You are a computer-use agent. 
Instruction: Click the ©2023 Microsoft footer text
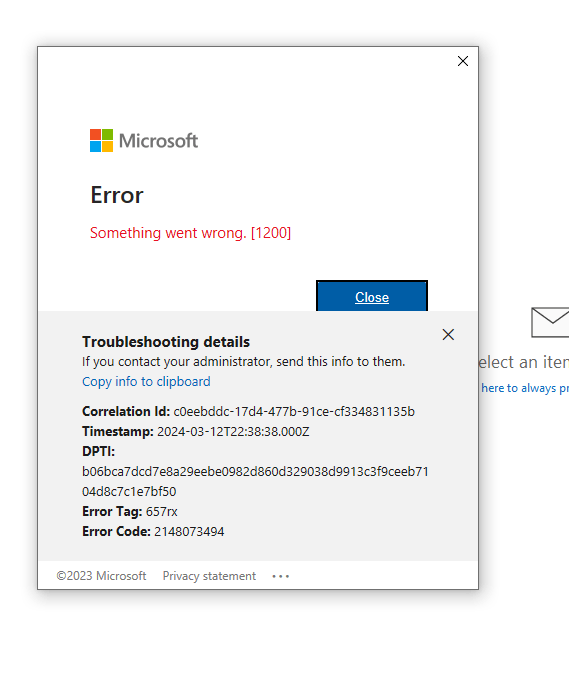point(101,576)
